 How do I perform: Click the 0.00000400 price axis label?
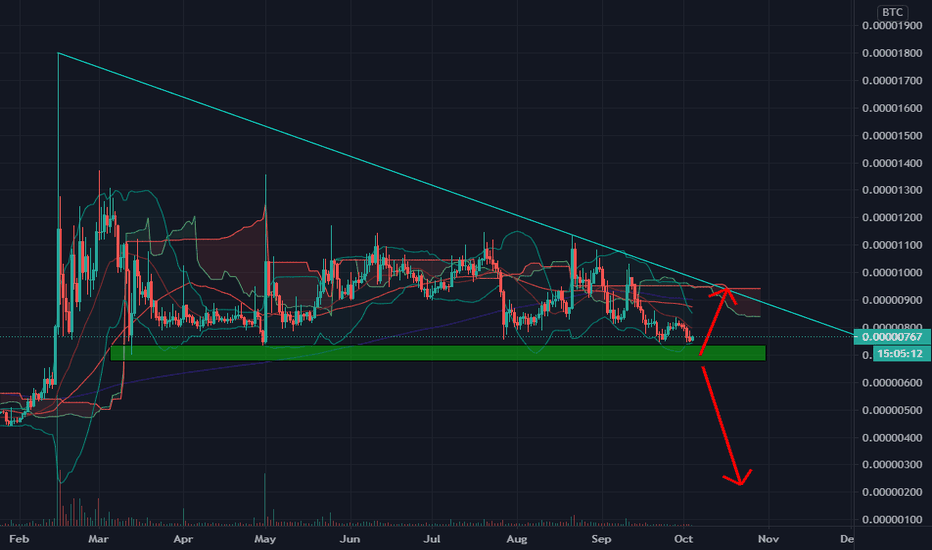[x=892, y=438]
